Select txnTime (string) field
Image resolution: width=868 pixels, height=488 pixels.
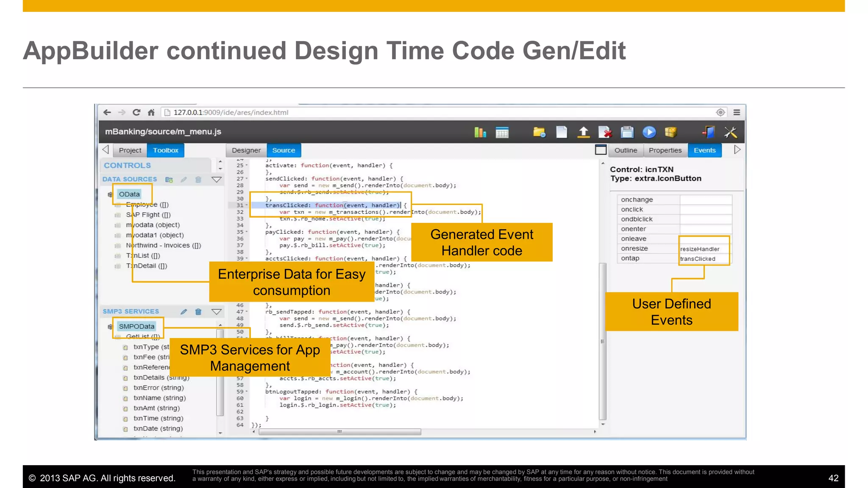tap(158, 418)
